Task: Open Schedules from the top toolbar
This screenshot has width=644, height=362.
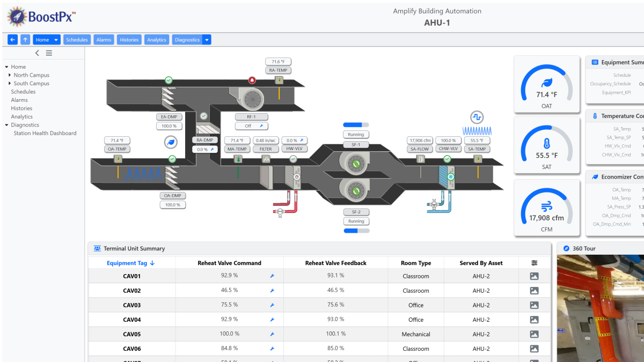Action: [x=77, y=40]
